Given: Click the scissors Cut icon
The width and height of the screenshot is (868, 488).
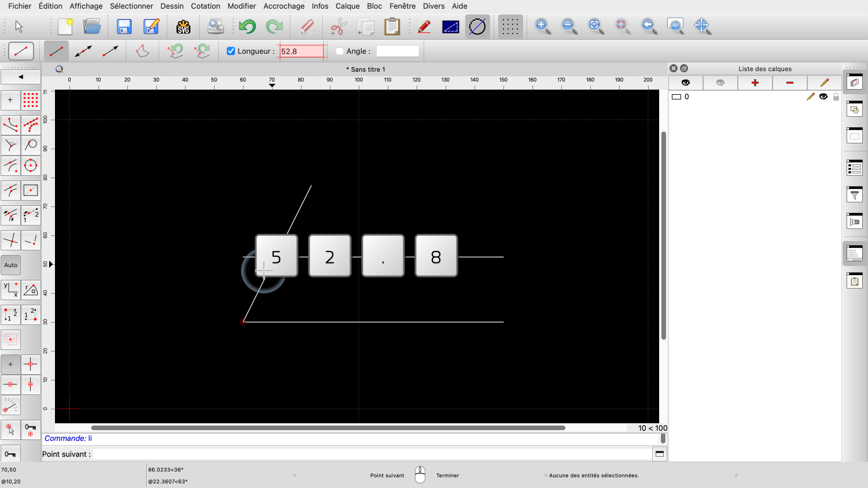Looking at the screenshot, I should (x=339, y=27).
